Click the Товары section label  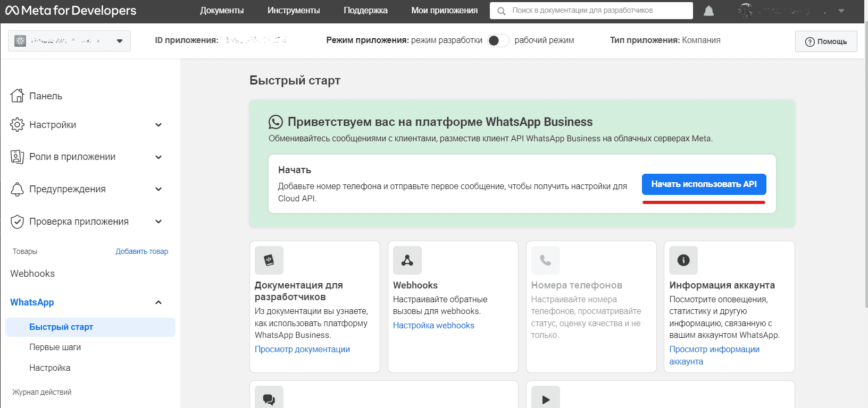coord(25,251)
